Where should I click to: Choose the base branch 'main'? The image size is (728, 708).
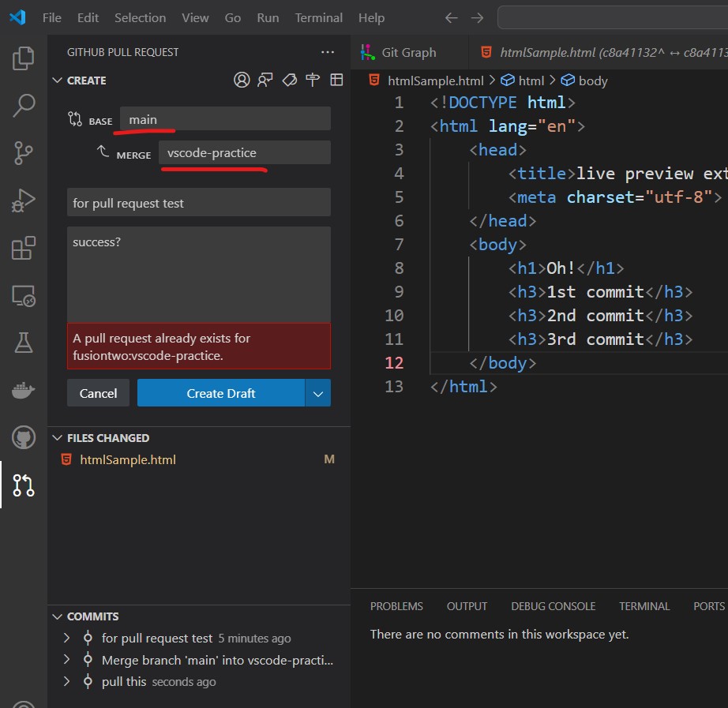(x=225, y=119)
